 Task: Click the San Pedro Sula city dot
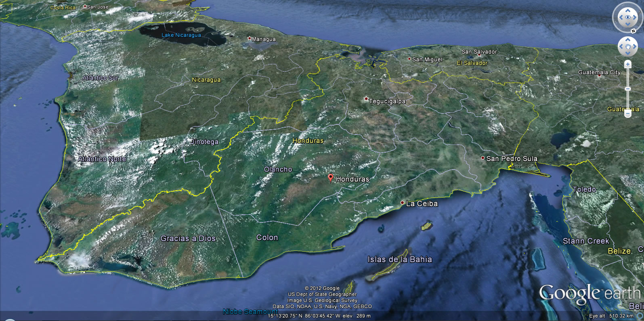[x=482, y=158]
